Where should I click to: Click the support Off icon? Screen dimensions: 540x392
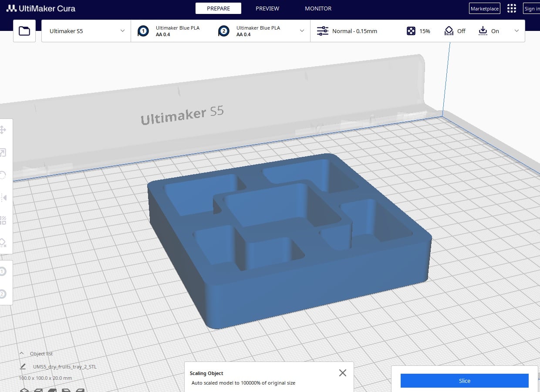(449, 31)
